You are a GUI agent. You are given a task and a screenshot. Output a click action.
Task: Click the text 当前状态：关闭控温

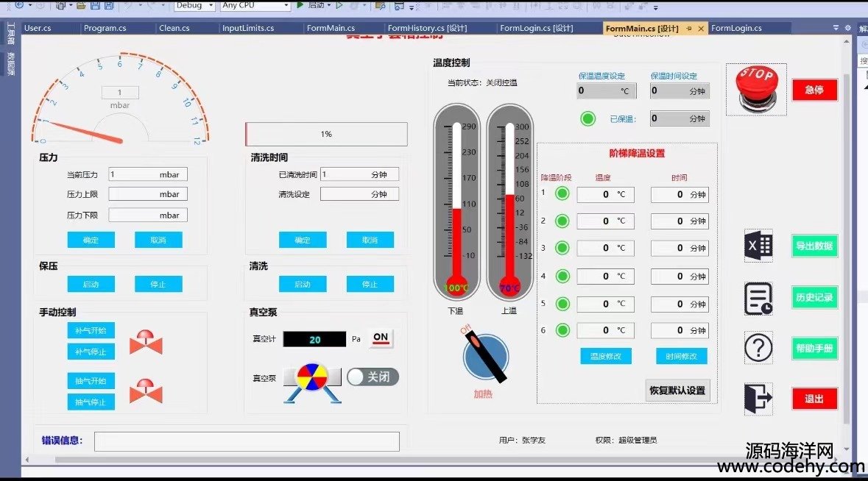[482, 83]
